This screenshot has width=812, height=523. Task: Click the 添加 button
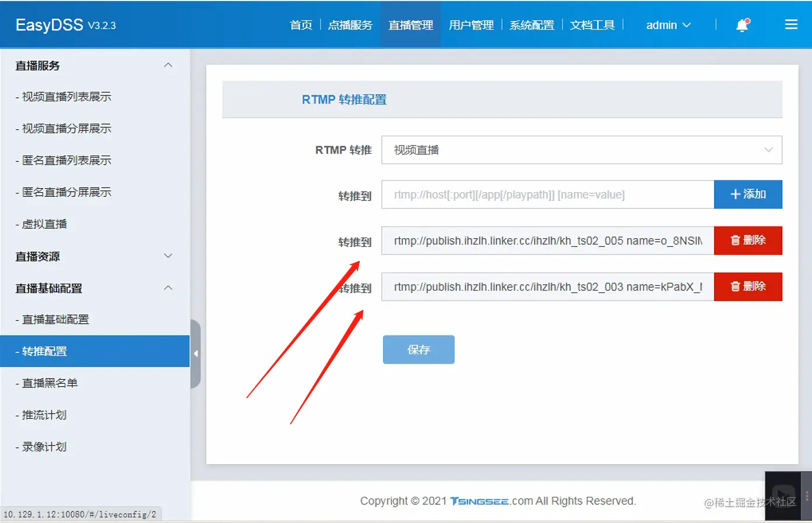[748, 195]
